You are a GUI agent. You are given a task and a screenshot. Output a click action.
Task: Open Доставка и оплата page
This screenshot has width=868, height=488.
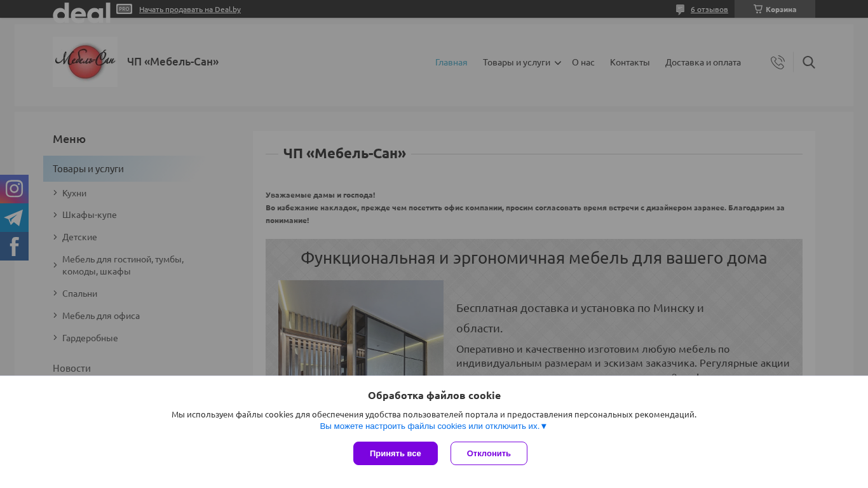coord(703,62)
